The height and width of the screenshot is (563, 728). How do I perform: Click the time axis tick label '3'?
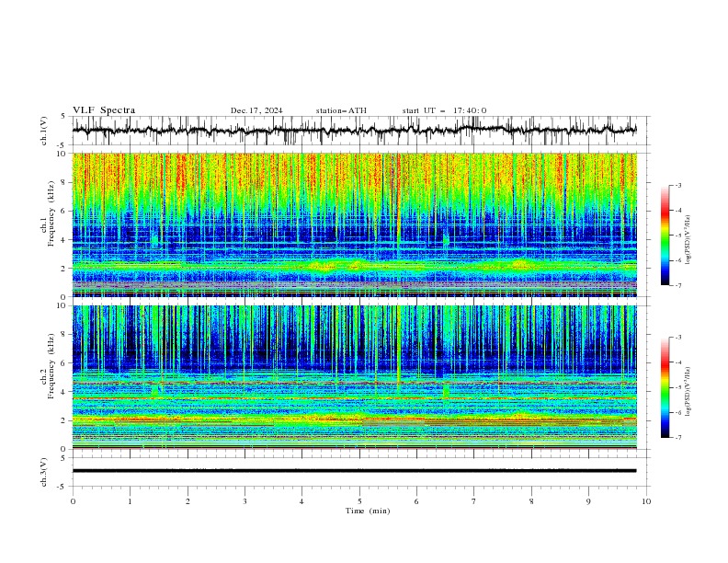pyautogui.click(x=245, y=501)
